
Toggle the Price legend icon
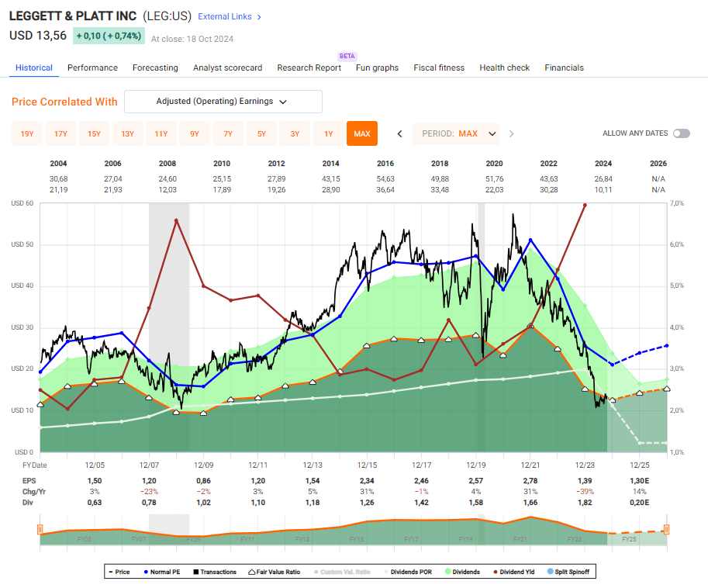(110, 571)
